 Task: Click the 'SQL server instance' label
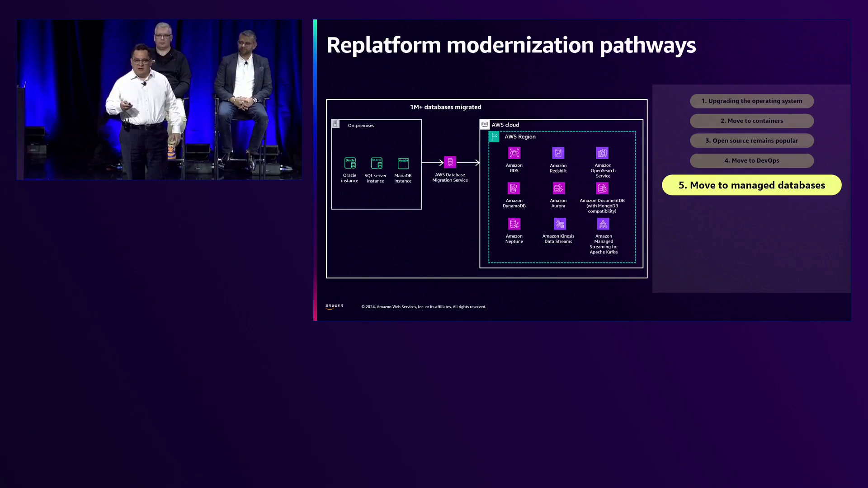376,178
